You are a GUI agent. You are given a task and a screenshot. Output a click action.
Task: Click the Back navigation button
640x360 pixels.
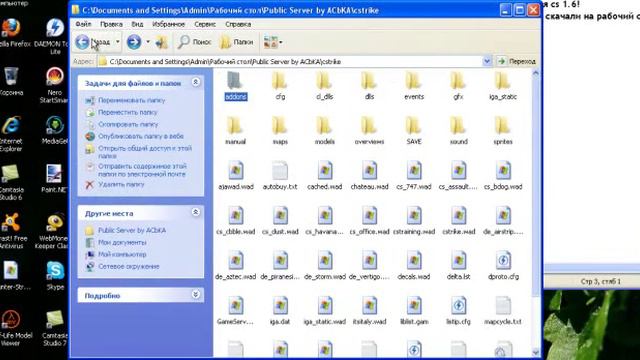[93, 42]
